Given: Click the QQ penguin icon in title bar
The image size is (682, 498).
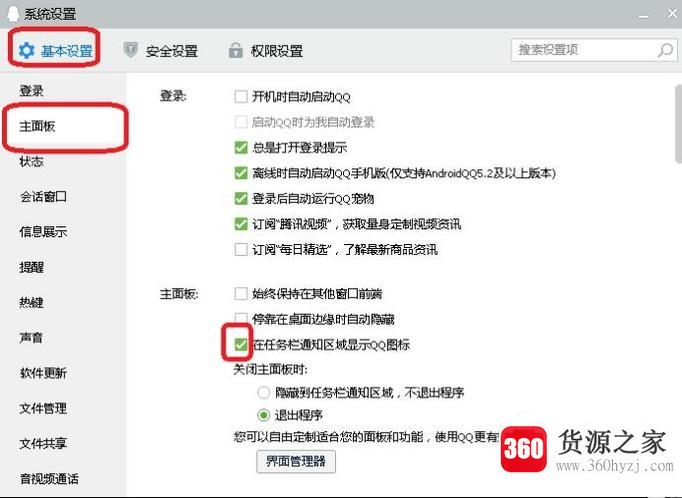Looking at the screenshot, I should pyautogui.click(x=13, y=13).
